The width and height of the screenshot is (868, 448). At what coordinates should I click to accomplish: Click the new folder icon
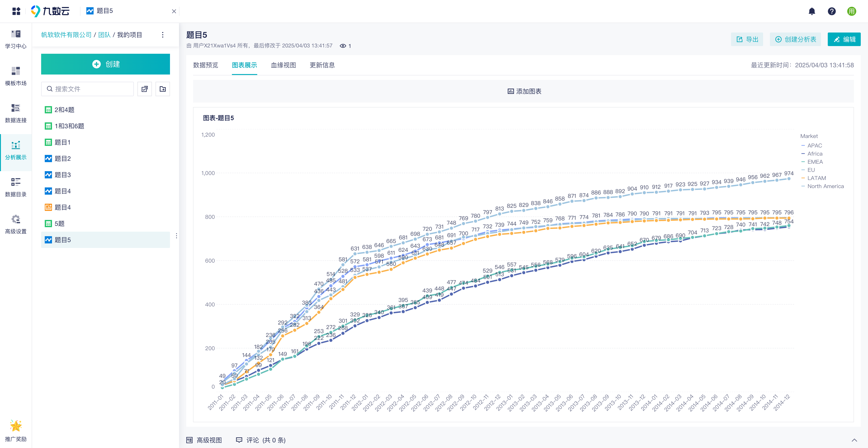pyautogui.click(x=163, y=89)
